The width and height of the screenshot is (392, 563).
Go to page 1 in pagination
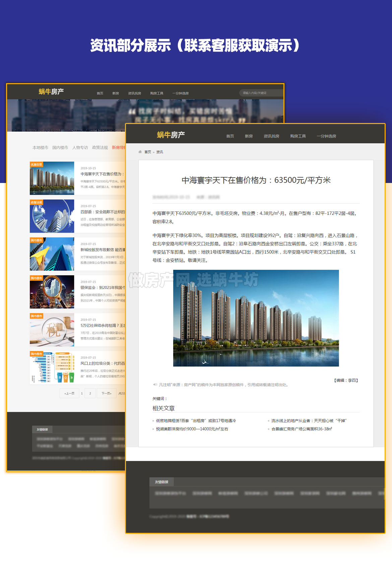(82, 393)
